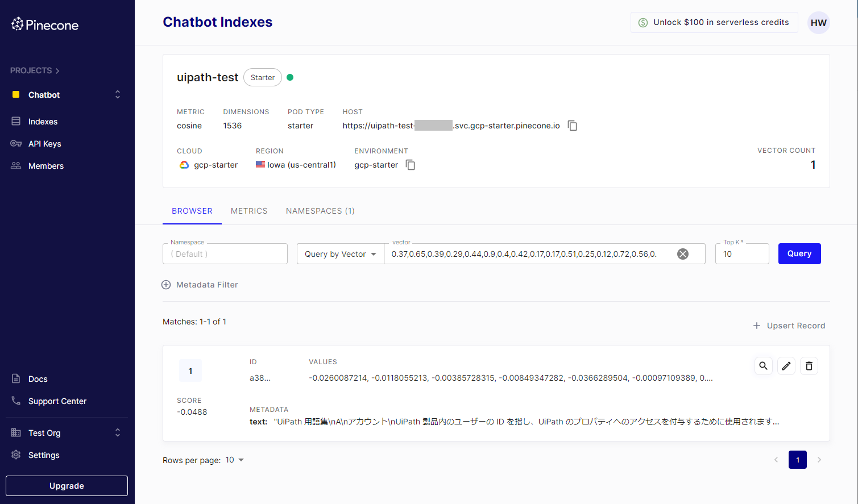This screenshot has width=858, height=504.
Task: Click the Chatbot Indexes heading
Action: 218,22
